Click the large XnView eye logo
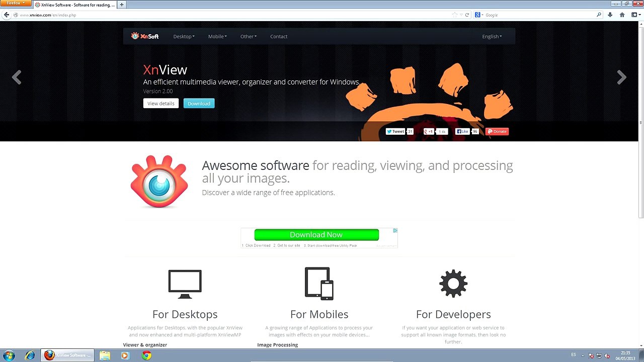Image resolution: width=644 pixels, height=362 pixels. [159, 182]
